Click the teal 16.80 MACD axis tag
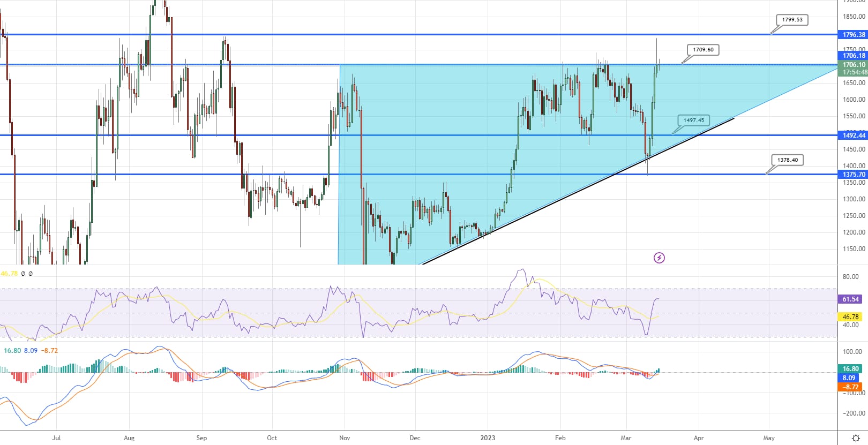 point(850,369)
